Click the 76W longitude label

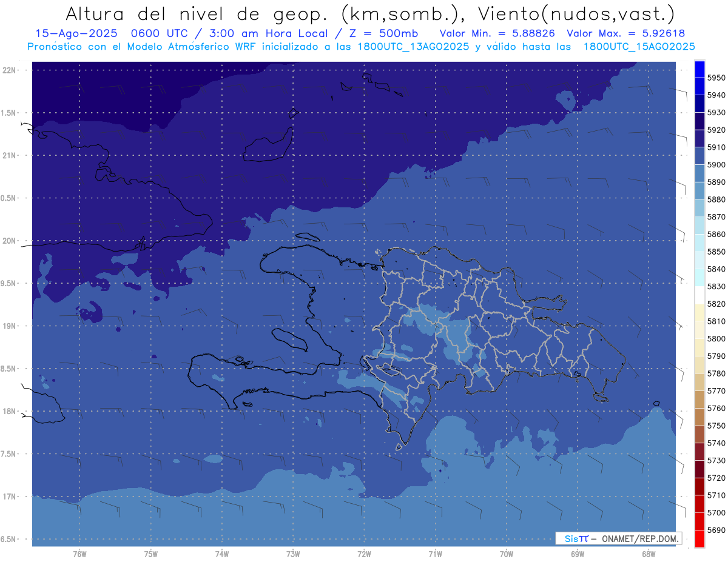79,554
